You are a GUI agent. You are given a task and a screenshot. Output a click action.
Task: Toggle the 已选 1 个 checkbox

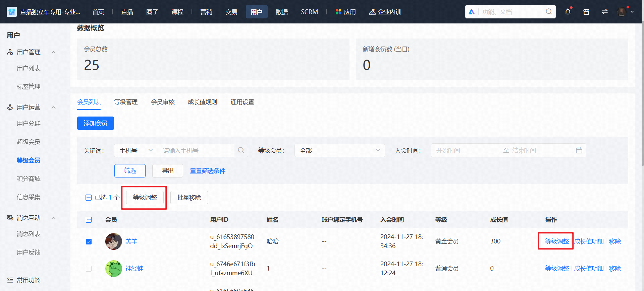pos(89,198)
